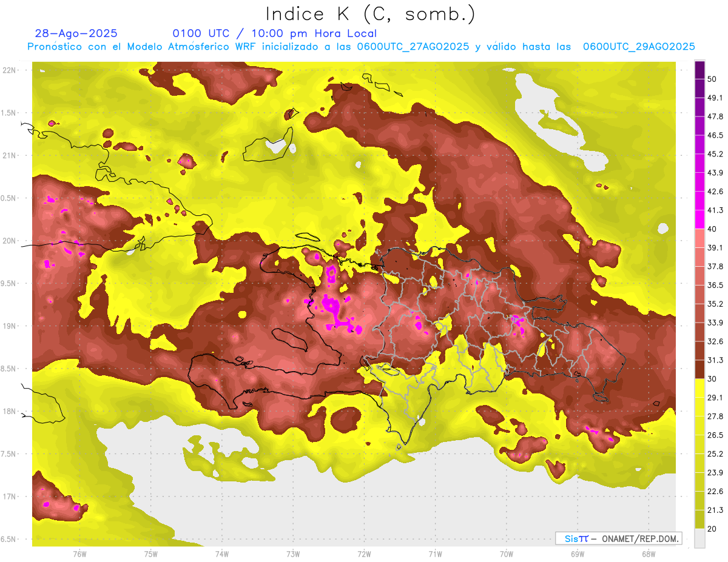Click the "0100 UTC / 10:00 pm Hora Local" time label
This screenshot has height=562, width=728.
(x=274, y=34)
